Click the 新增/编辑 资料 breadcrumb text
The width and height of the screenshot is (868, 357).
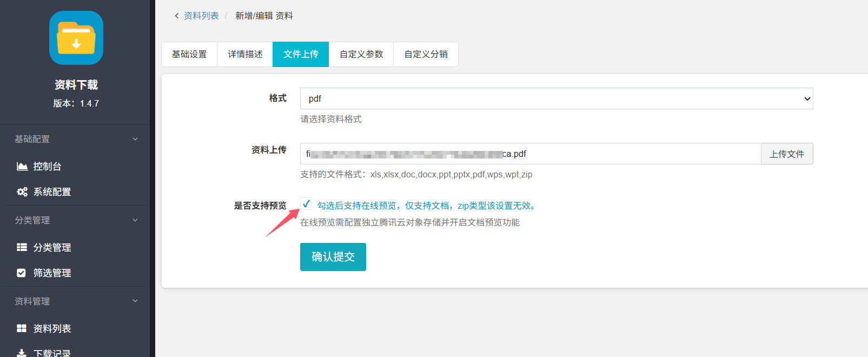pyautogui.click(x=264, y=16)
